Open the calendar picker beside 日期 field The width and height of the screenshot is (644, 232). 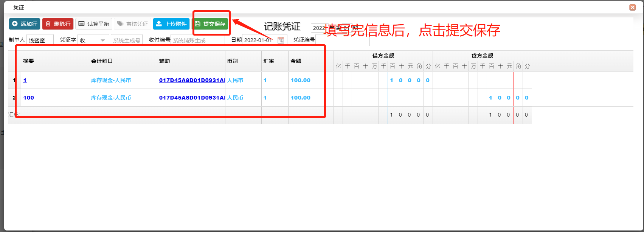point(281,40)
